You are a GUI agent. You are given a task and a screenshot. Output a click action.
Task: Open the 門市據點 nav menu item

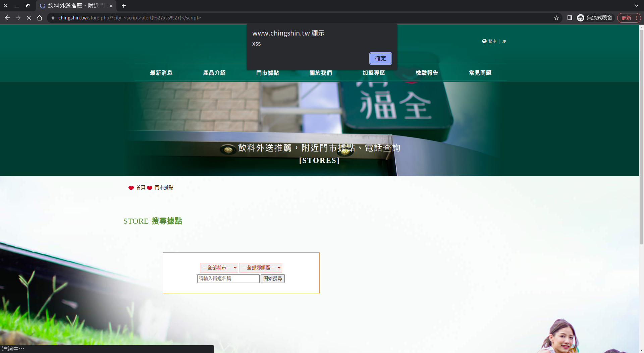[267, 73]
